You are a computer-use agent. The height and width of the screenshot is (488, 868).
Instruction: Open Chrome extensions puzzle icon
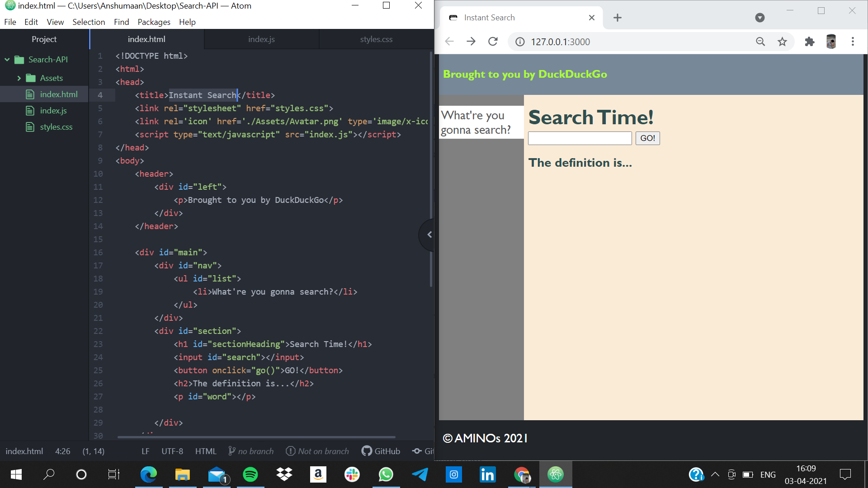[x=809, y=42]
